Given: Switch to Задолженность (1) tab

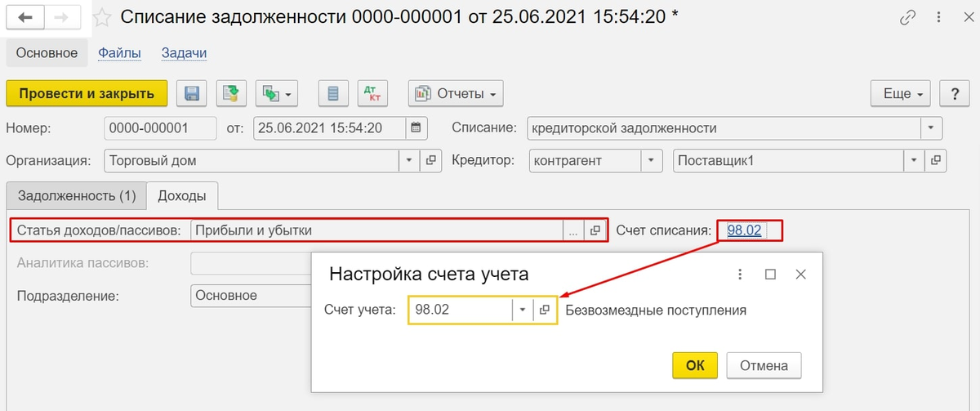Looking at the screenshot, I should coord(76,196).
